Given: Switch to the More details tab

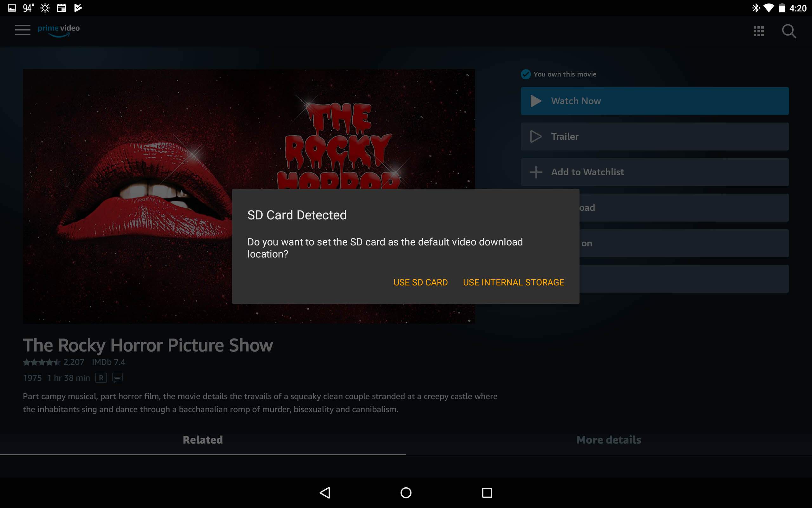Looking at the screenshot, I should click(x=609, y=440).
